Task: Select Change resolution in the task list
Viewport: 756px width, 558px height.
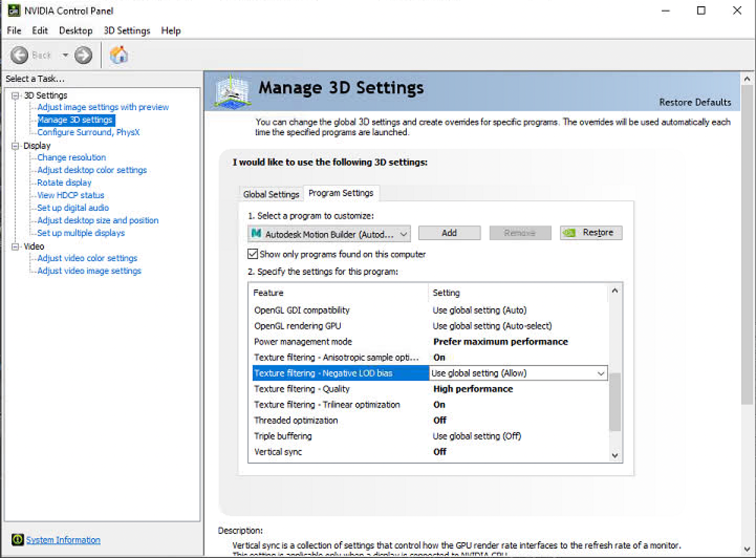Action: (x=71, y=157)
